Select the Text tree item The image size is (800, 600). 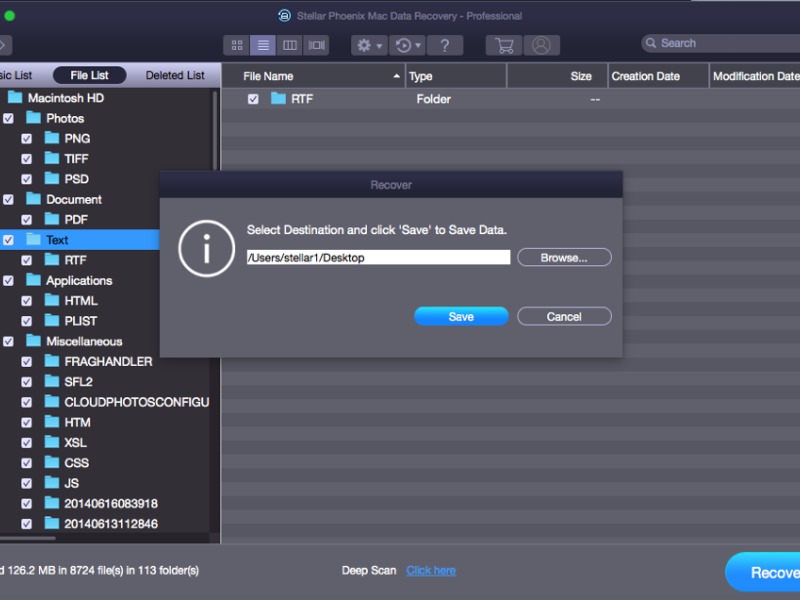(80, 240)
